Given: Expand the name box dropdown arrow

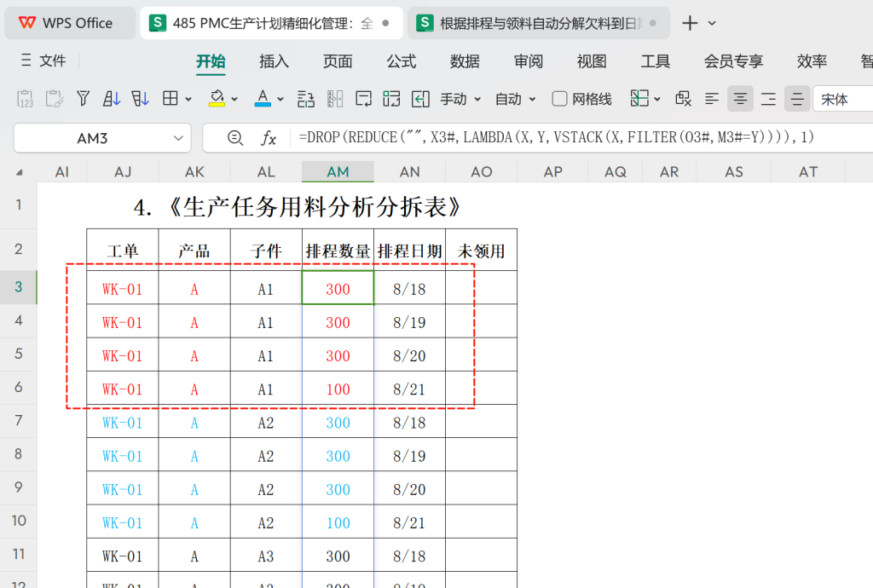Looking at the screenshot, I should (178, 138).
